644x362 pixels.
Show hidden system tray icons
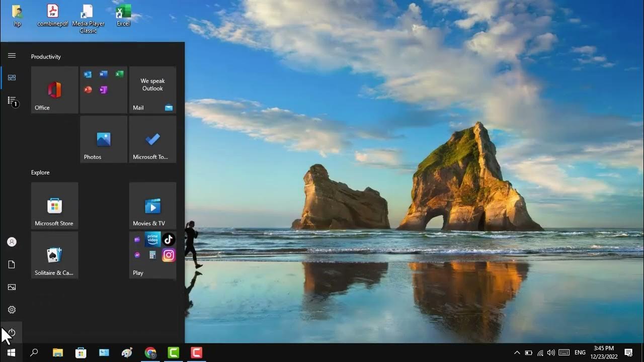tap(517, 353)
